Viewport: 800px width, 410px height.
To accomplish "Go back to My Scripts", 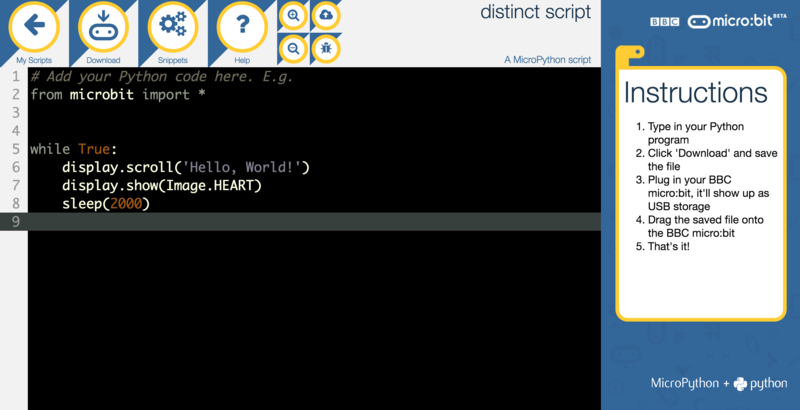I will [x=34, y=27].
